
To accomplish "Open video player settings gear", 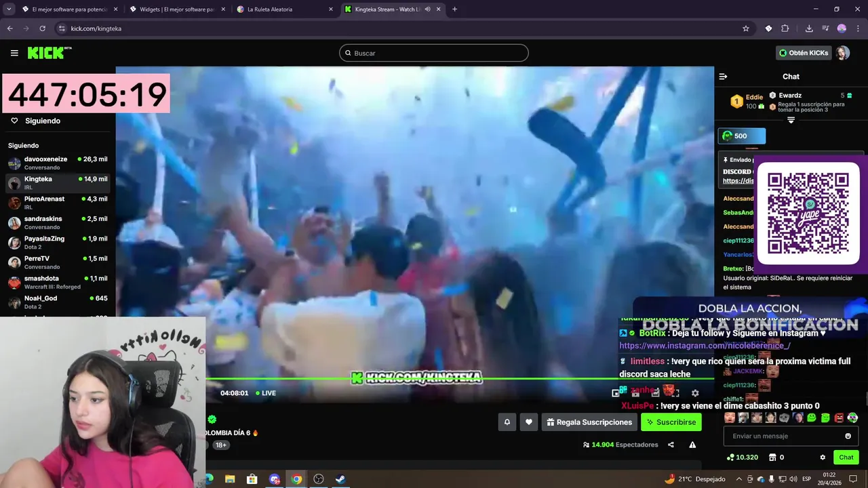I will [695, 393].
